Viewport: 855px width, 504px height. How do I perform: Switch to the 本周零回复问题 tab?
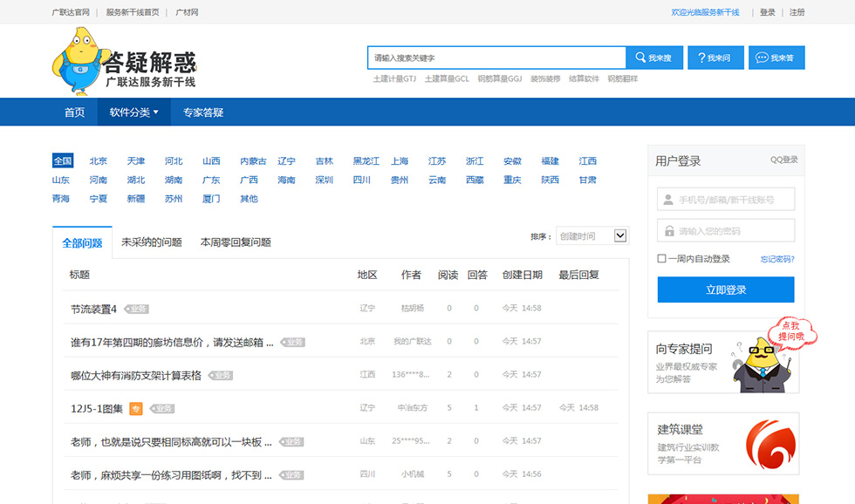pyautogui.click(x=236, y=242)
